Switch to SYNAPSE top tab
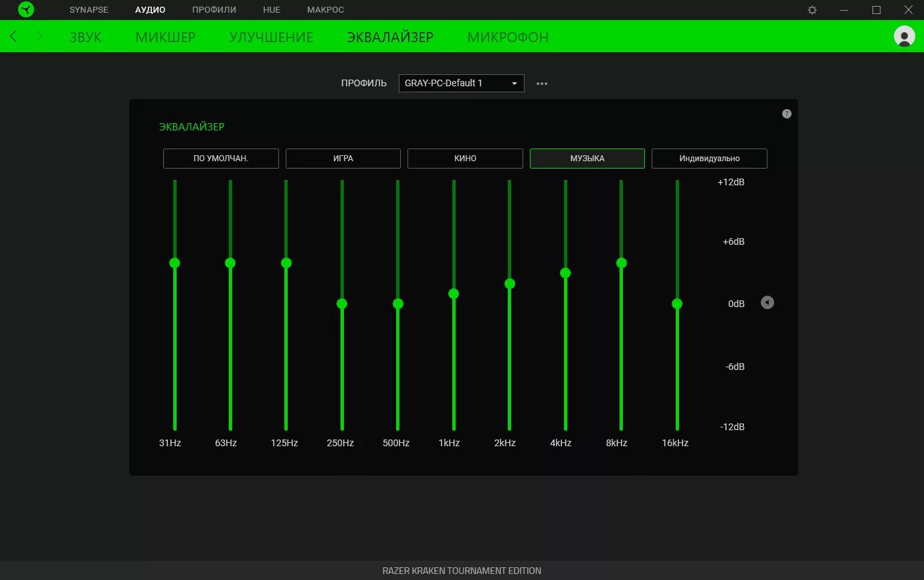 (x=89, y=10)
